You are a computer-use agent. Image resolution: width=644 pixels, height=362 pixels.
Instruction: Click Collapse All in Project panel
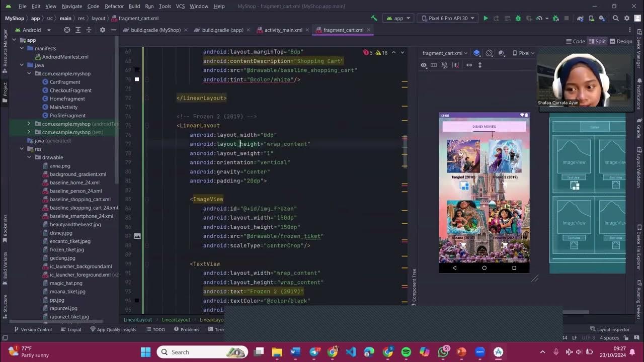click(89, 30)
